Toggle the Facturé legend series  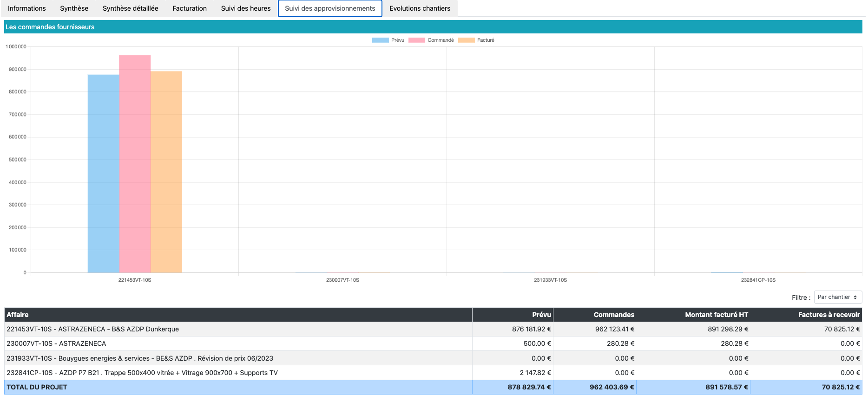pos(476,40)
